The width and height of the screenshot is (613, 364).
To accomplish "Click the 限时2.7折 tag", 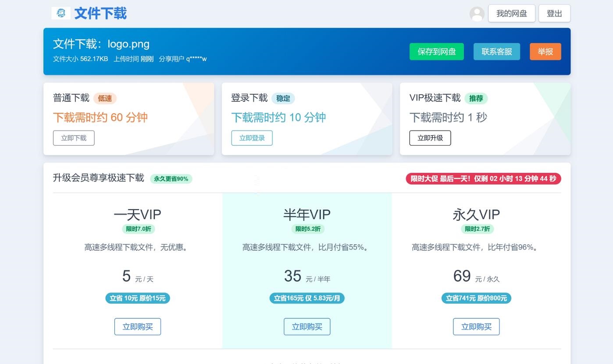I will pos(477,229).
